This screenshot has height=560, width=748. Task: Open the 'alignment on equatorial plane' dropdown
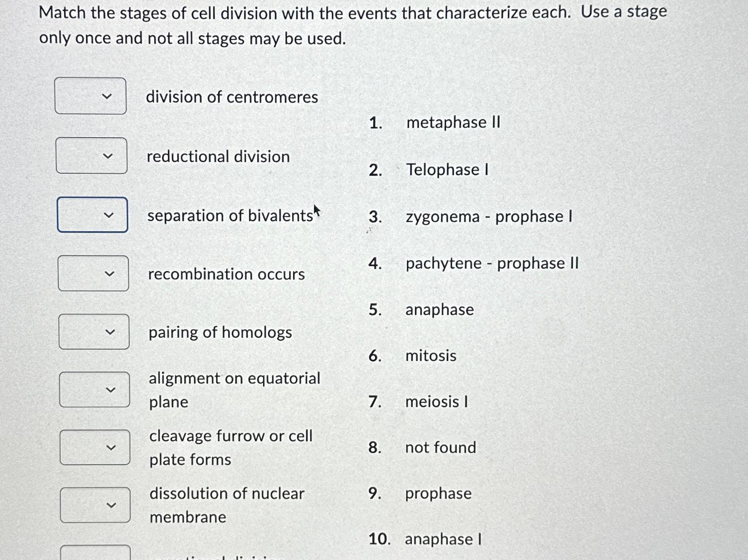coord(95,389)
